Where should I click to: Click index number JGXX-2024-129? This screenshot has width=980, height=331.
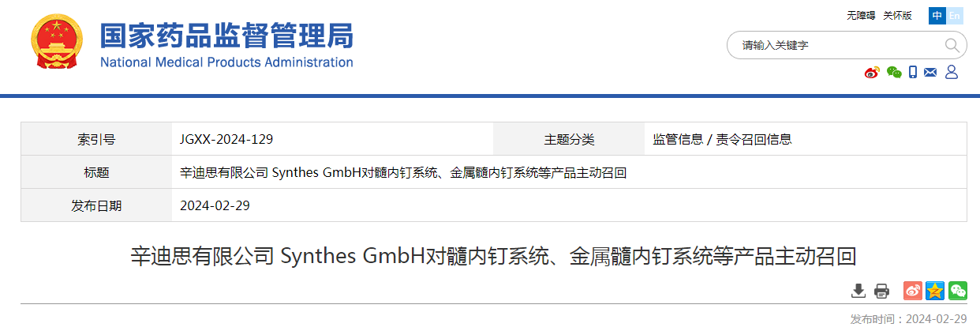(x=226, y=139)
